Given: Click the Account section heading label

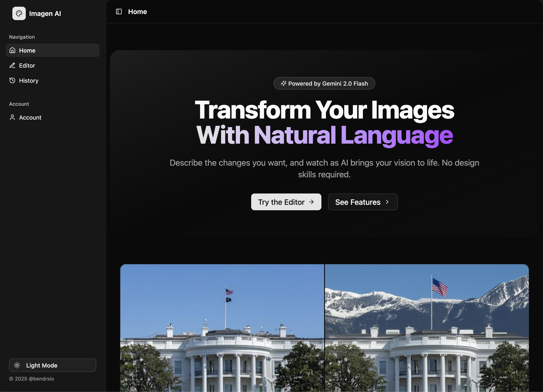Looking at the screenshot, I should pos(19,104).
